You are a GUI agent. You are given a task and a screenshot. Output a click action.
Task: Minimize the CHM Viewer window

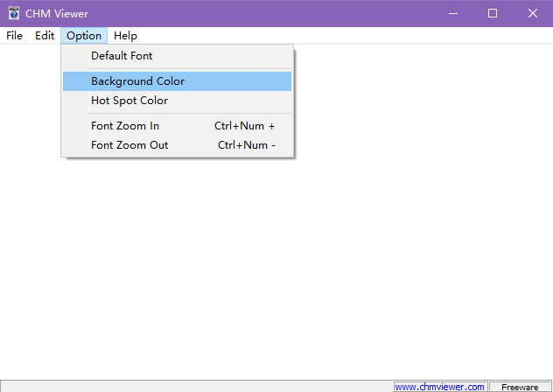[452, 13]
